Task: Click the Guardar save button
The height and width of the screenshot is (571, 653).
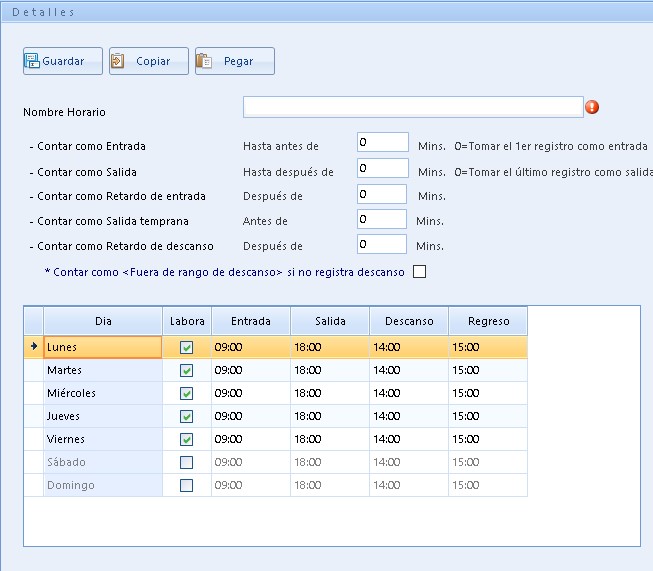Action: [63, 61]
